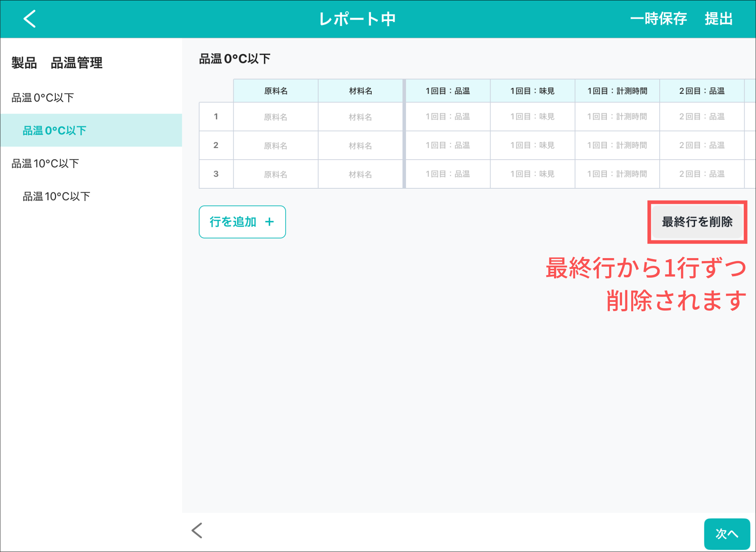Image resolution: width=756 pixels, height=552 pixels.
Task: Click the back arrow in header
Action: pos(30,18)
